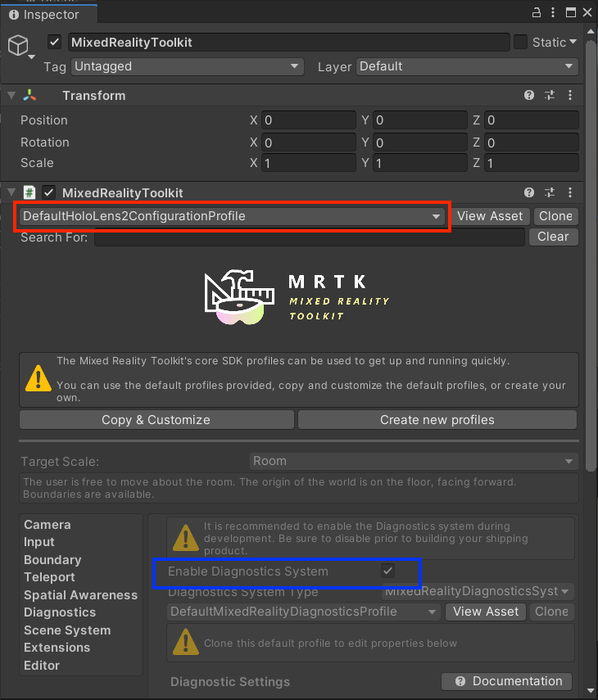Click the Search For input field

click(x=309, y=237)
